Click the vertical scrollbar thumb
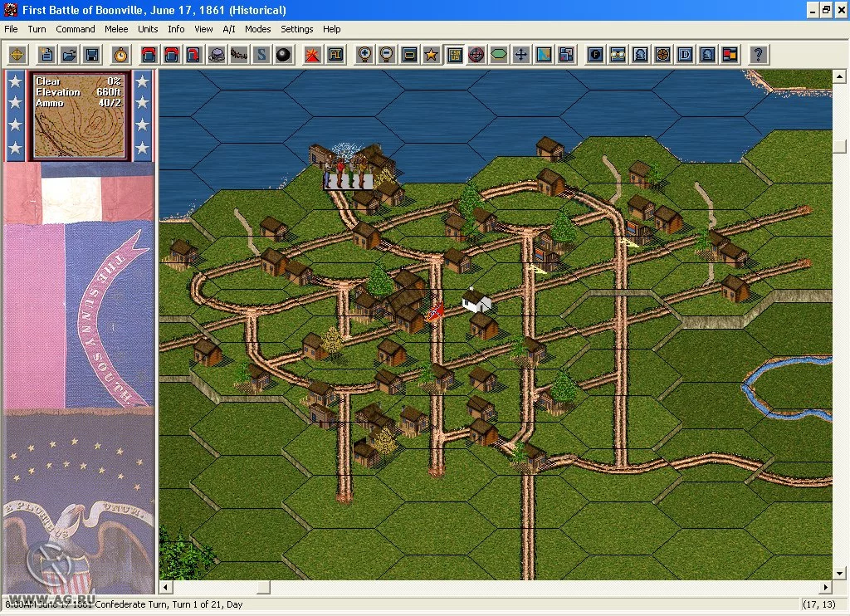The width and height of the screenshot is (850, 616). coord(840,146)
